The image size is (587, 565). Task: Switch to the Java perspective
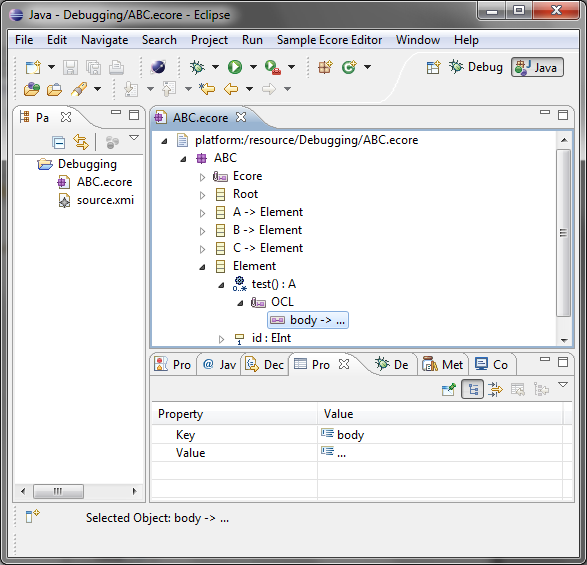tap(537, 67)
